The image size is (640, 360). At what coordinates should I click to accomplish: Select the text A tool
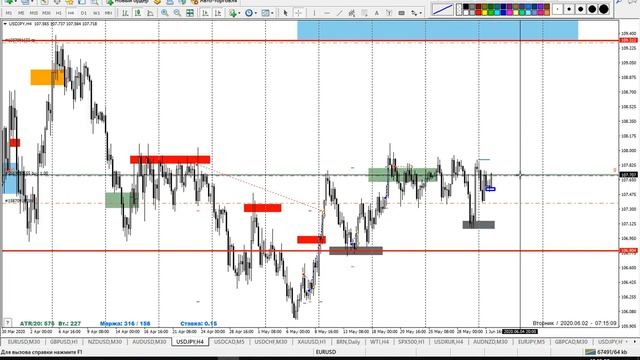tap(376, 13)
